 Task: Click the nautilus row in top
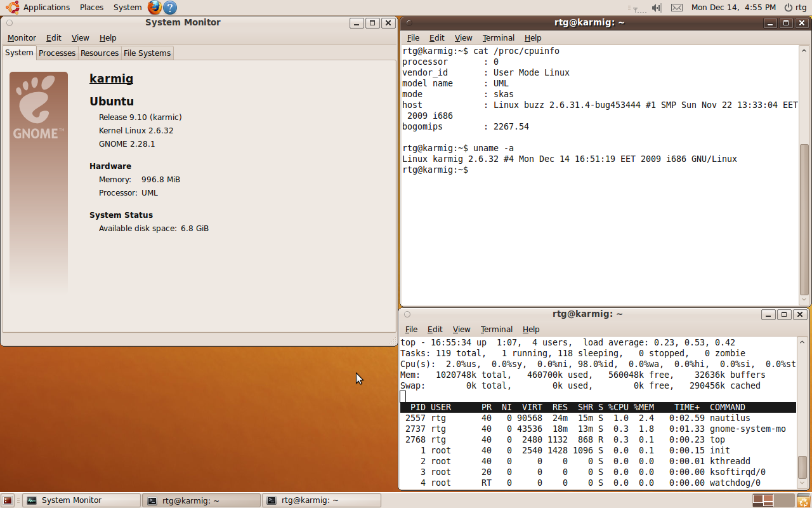pos(598,418)
